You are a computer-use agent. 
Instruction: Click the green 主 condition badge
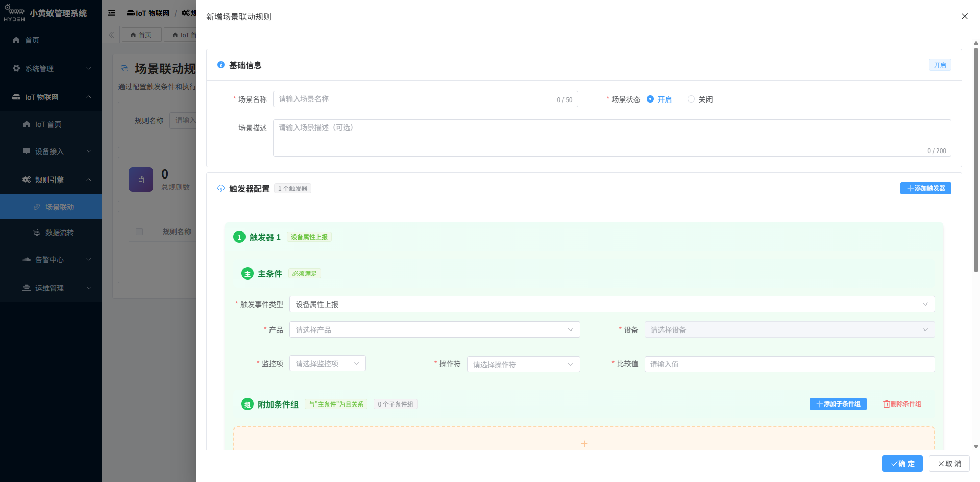[x=248, y=274]
